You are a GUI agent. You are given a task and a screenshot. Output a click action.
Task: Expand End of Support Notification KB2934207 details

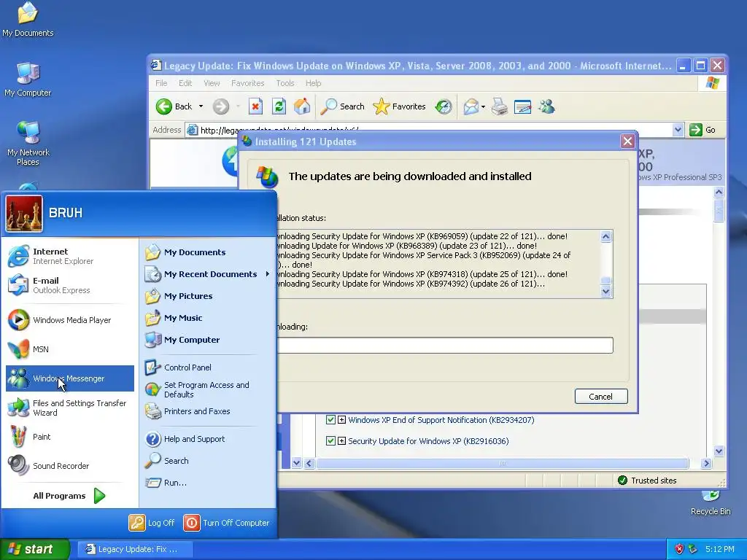tap(341, 419)
